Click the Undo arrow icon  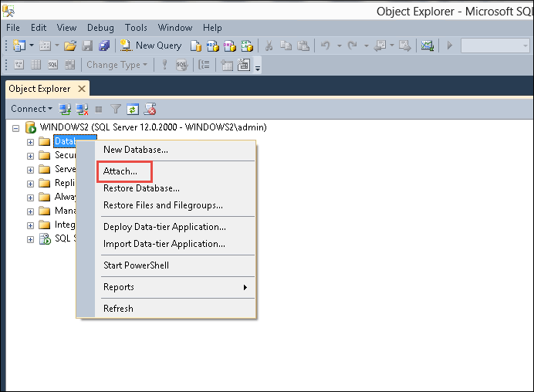[x=326, y=46]
